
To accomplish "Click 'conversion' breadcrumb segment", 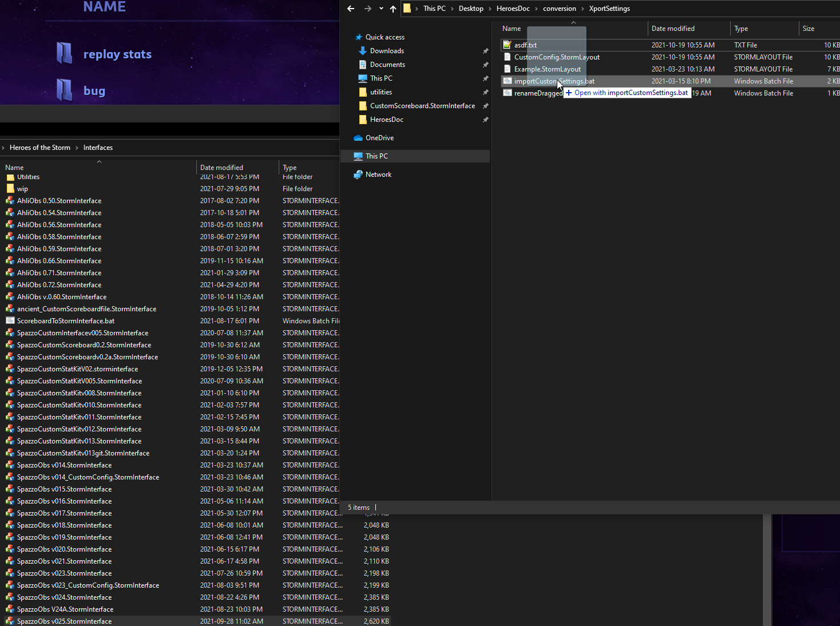I will (560, 9).
